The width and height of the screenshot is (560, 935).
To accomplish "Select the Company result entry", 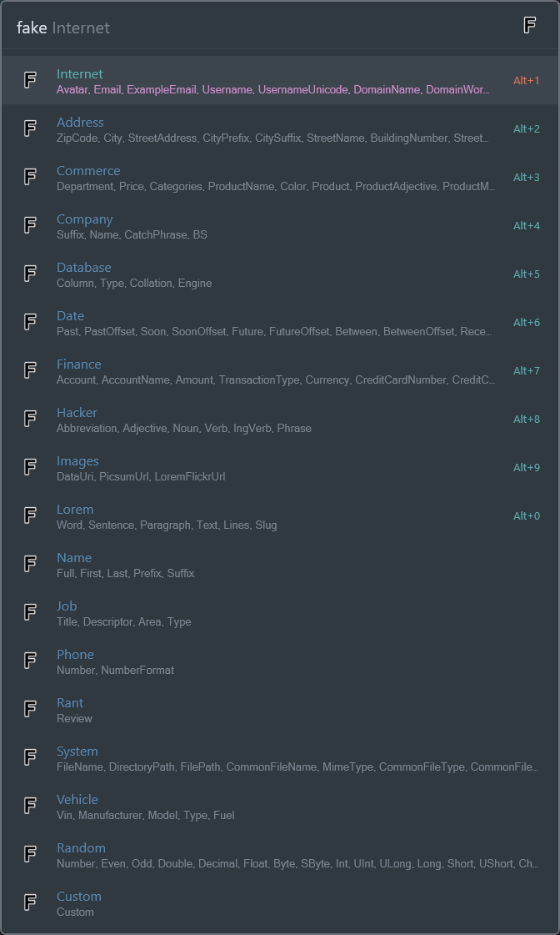I will click(x=84, y=219).
